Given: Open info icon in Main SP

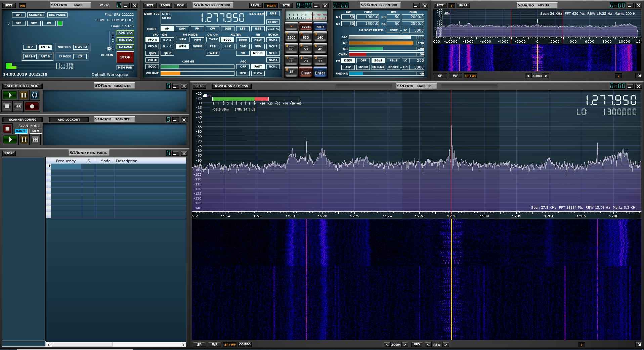Looking at the screenshot, I should pyautogui.click(x=582, y=345).
